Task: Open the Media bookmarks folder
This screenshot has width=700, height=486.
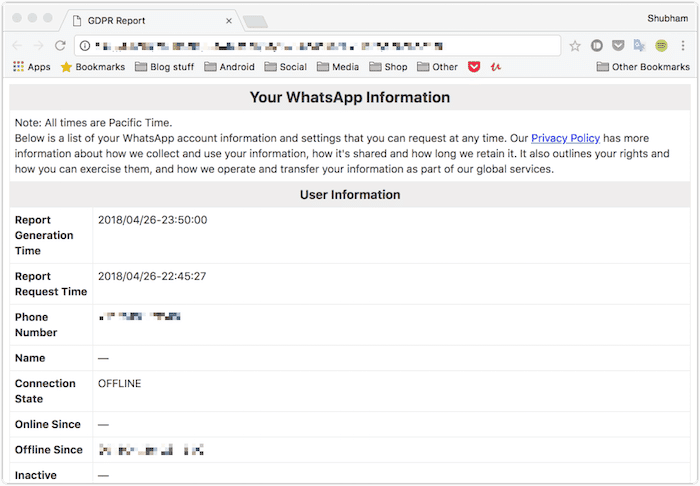Action: 338,67
